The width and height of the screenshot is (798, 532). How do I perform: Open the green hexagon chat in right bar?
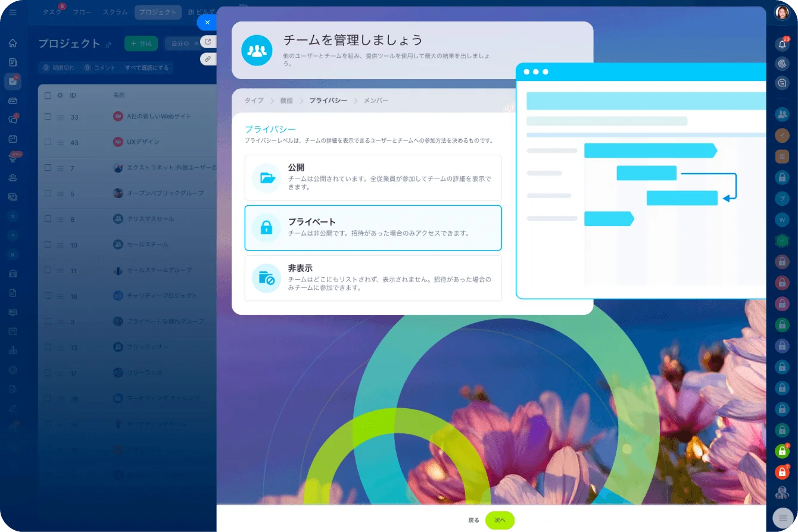pyautogui.click(x=782, y=240)
